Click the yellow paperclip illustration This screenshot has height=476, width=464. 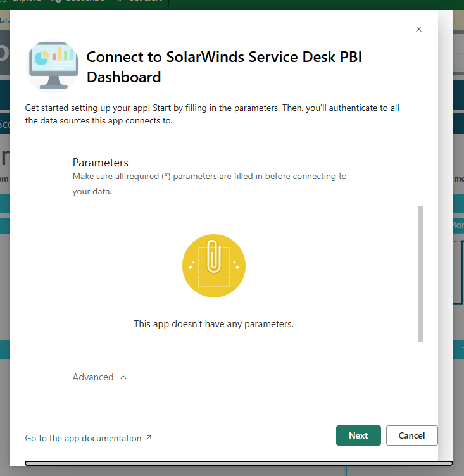coord(214,266)
